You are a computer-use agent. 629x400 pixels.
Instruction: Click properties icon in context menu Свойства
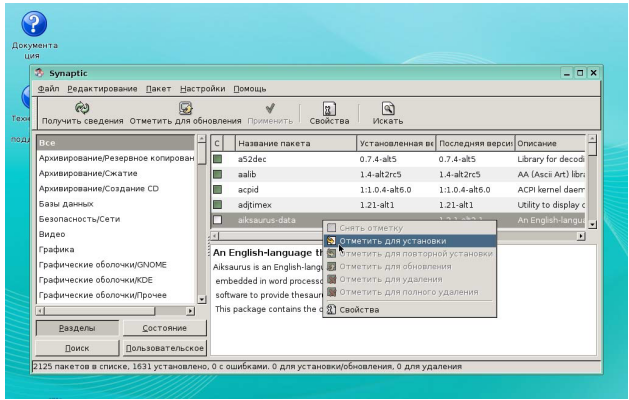click(x=331, y=309)
